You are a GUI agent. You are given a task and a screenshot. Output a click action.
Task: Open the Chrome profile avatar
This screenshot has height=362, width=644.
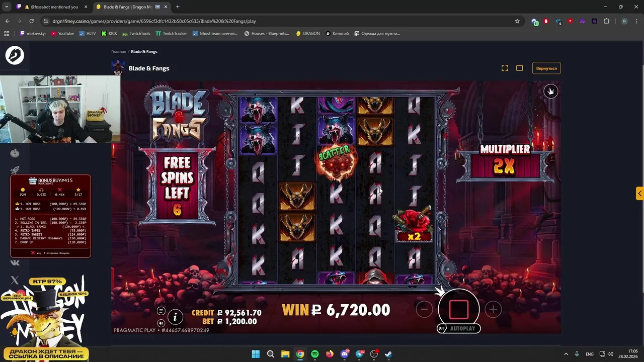[x=624, y=21]
